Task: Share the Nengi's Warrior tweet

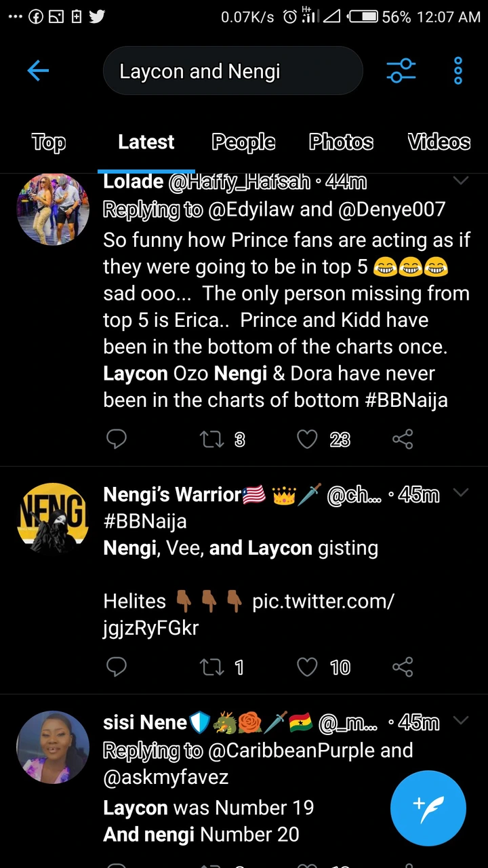Action: (403, 667)
